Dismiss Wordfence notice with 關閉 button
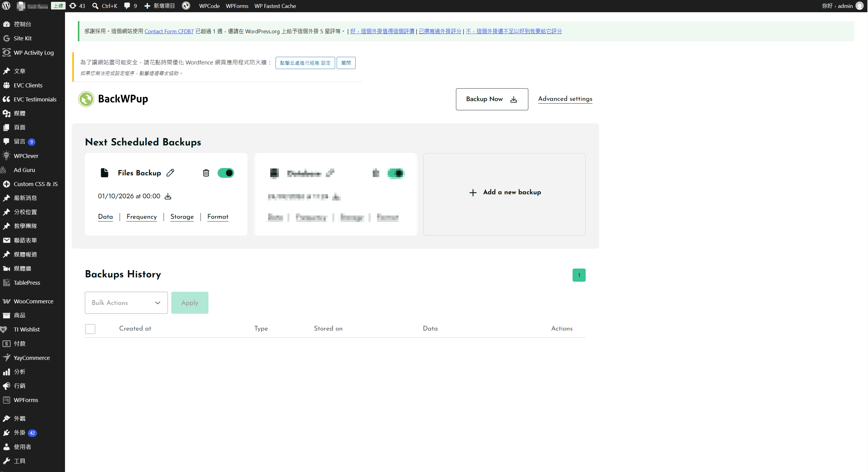This screenshot has height=472, width=868. [x=346, y=63]
